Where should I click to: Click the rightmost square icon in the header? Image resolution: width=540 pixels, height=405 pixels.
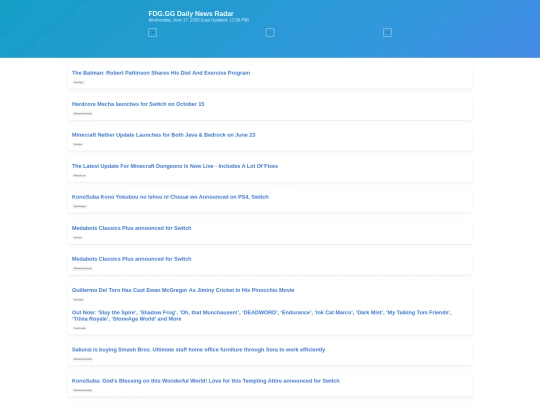[387, 33]
